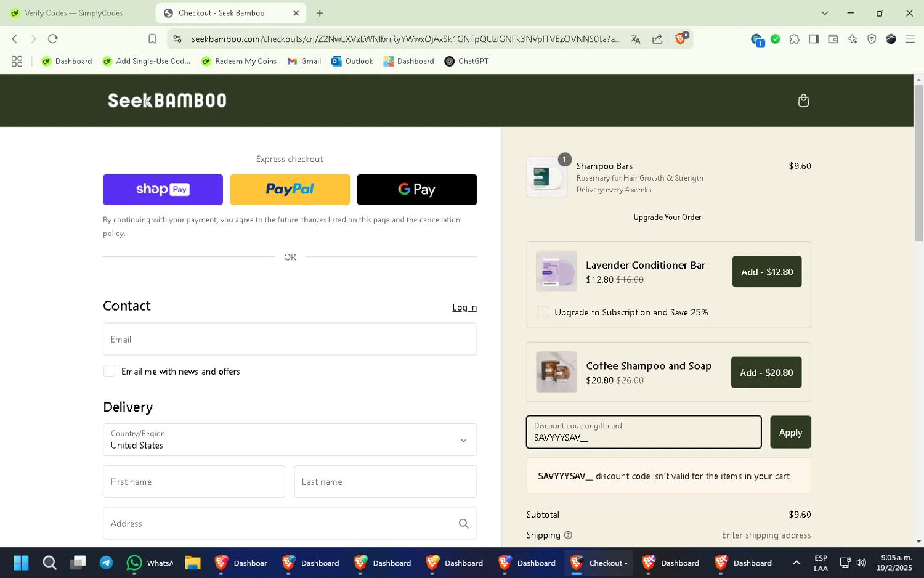Open the browser hamburger menu
The height and width of the screenshot is (578, 924).
tap(910, 39)
